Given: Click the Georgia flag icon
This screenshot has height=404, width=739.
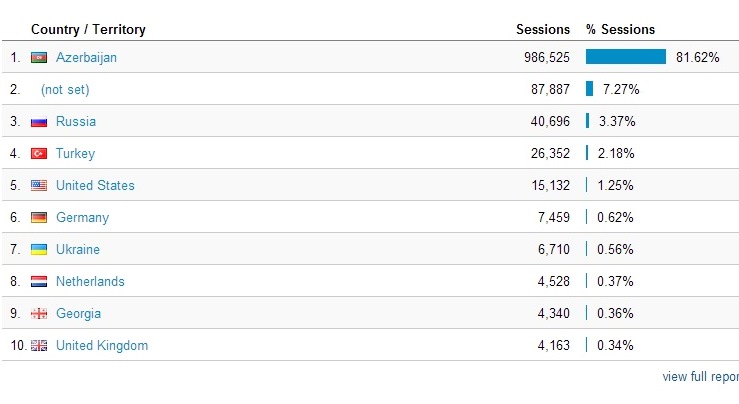Looking at the screenshot, I should [39, 314].
